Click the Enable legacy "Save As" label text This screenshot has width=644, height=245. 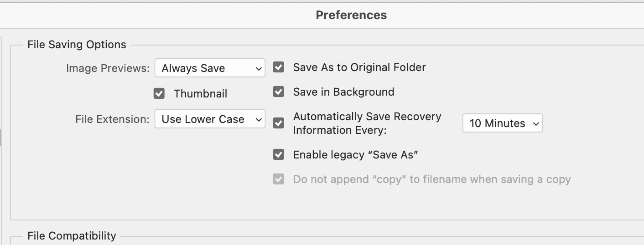(x=356, y=155)
